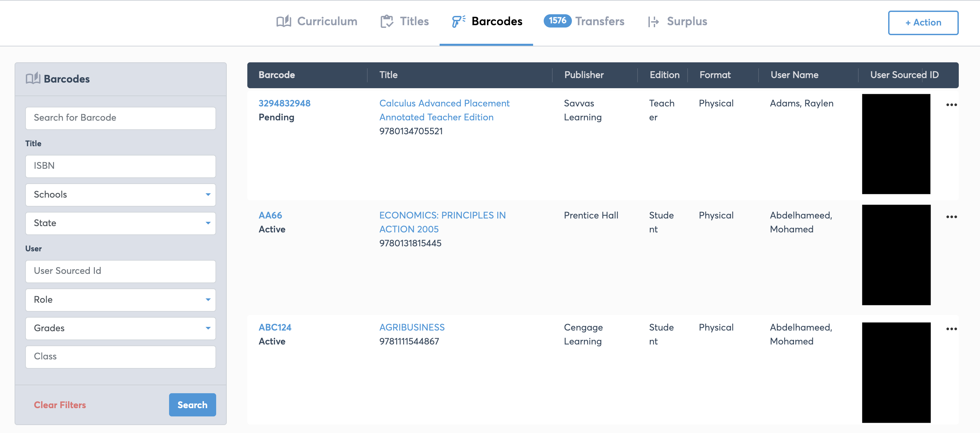Screen dimensions: 980x433
Task: Click the Curriculum book icon
Action: click(284, 21)
